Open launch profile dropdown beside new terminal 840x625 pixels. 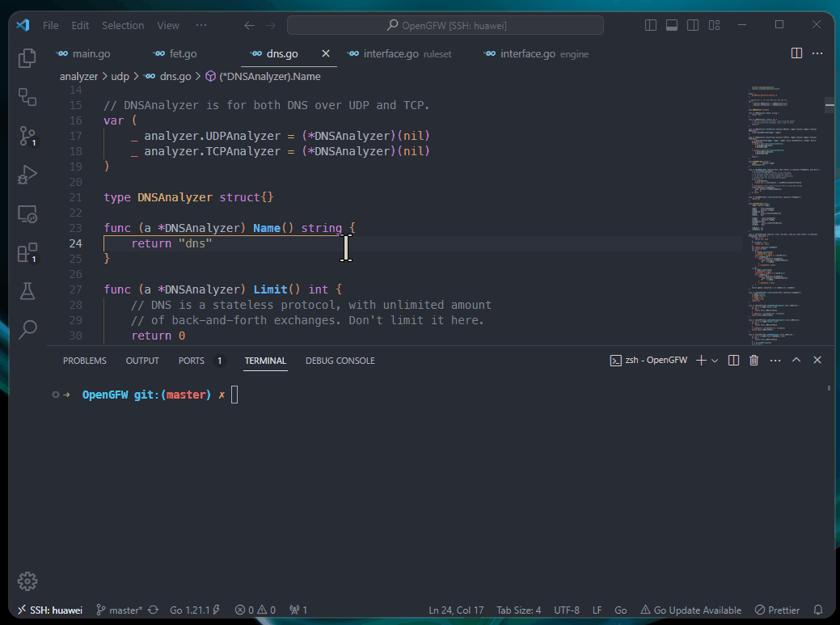coord(715,361)
